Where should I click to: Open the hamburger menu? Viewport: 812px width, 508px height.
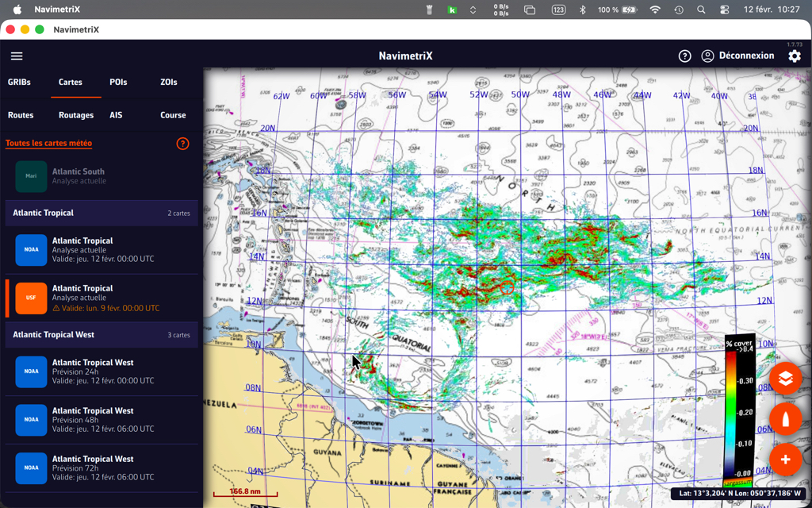[x=17, y=56]
